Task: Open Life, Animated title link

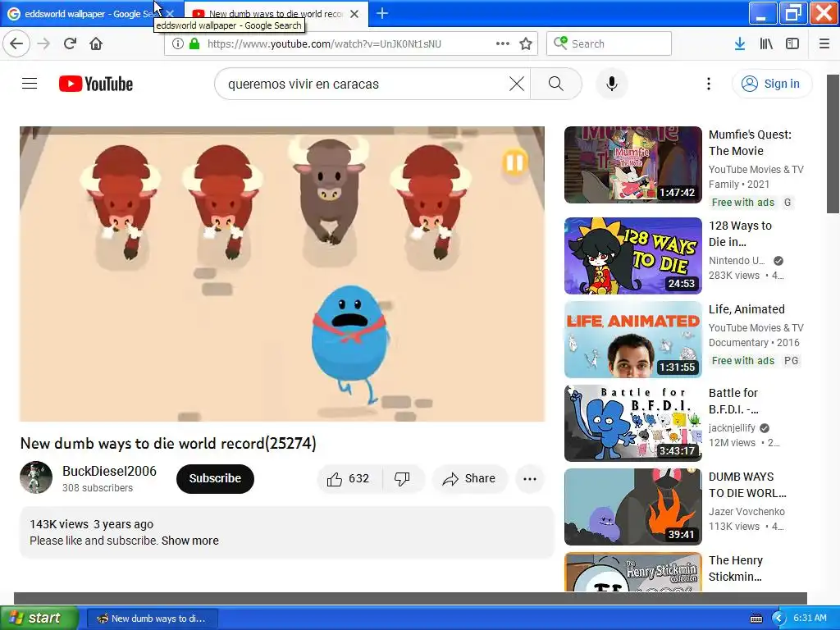Action: (746, 309)
